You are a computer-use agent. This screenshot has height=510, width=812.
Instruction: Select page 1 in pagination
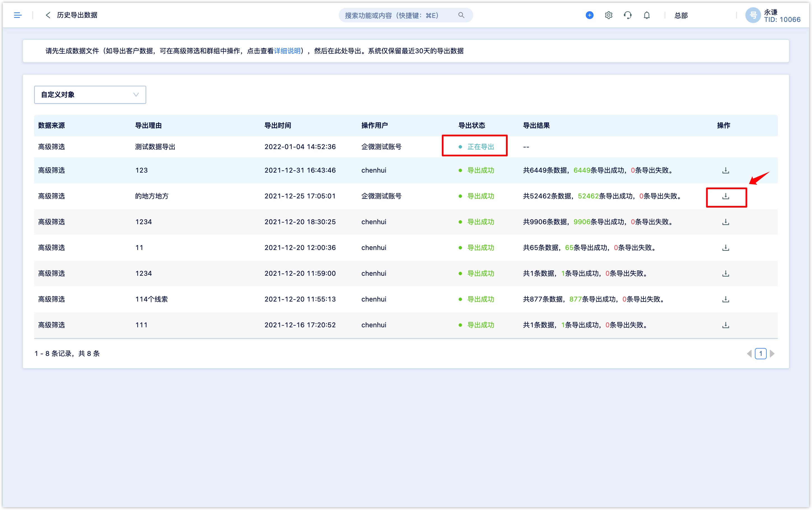[760, 353]
